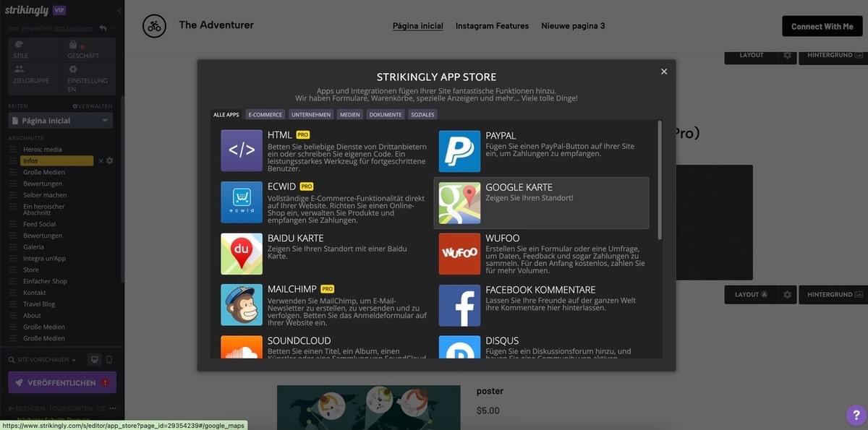Open the Wufoo form app icon

pyautogui.click(x=459, y=254)
